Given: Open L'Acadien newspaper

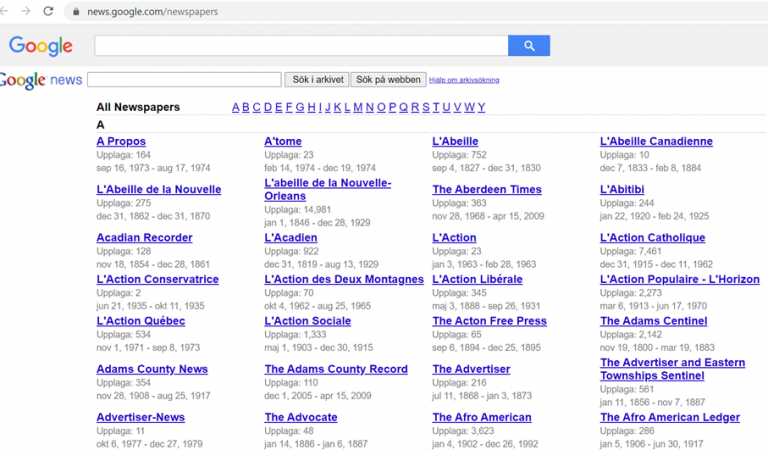Looking at the screenshot, I should click(x=291, y=237).
